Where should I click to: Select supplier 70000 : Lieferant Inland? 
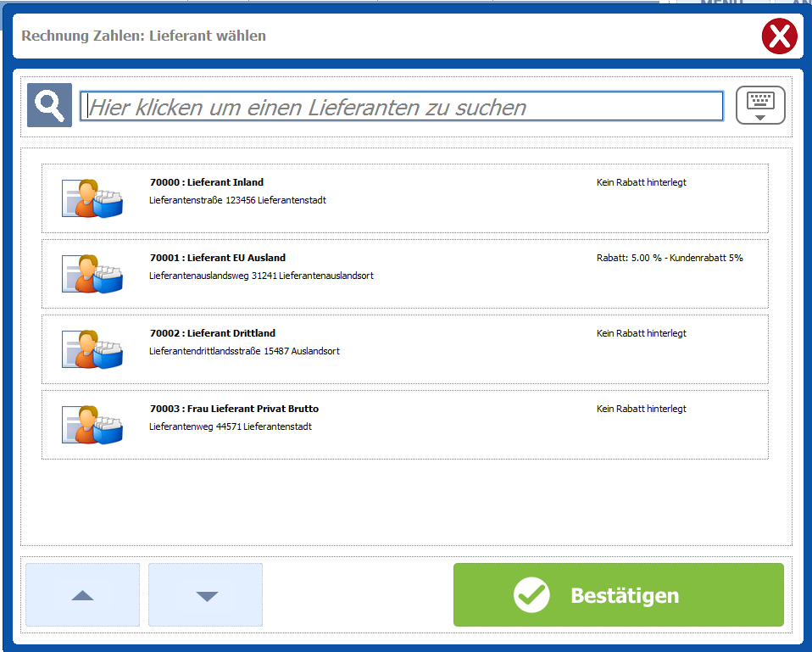[207, 182]
